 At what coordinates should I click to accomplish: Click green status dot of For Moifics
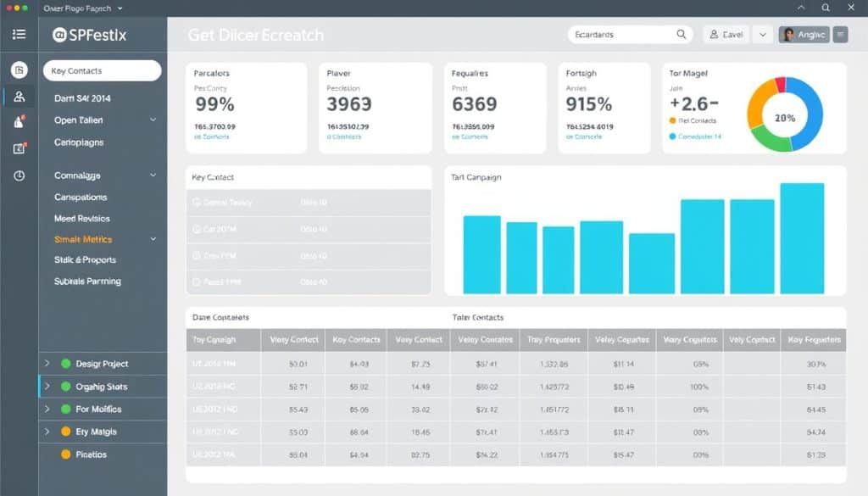(x=66, y=409)
